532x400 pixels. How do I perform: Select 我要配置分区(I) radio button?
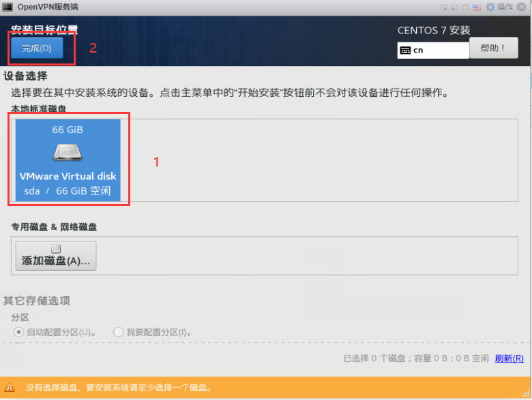[118, 332]
